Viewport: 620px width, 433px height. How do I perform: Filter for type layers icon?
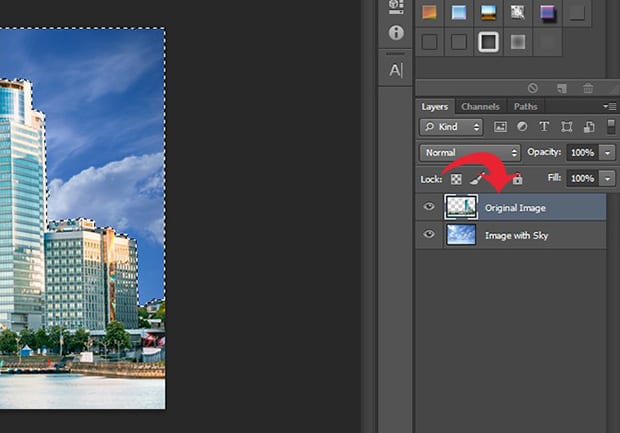pyautogui.click(x=544, y=127)
